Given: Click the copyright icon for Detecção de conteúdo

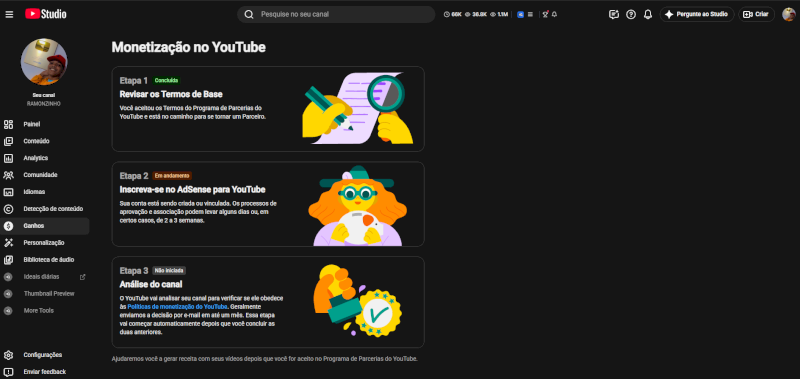Looking at the screenshot, I should point(8,209).
